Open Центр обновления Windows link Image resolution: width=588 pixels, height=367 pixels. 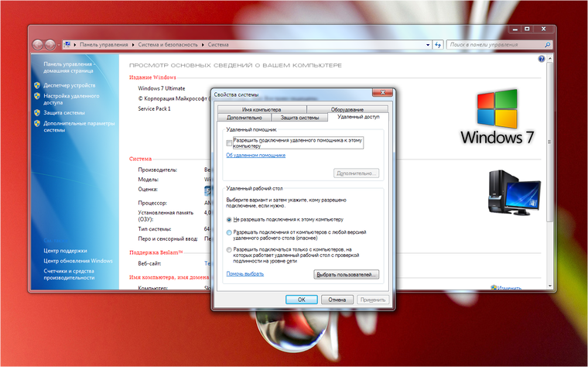click(x=78, y=261)
